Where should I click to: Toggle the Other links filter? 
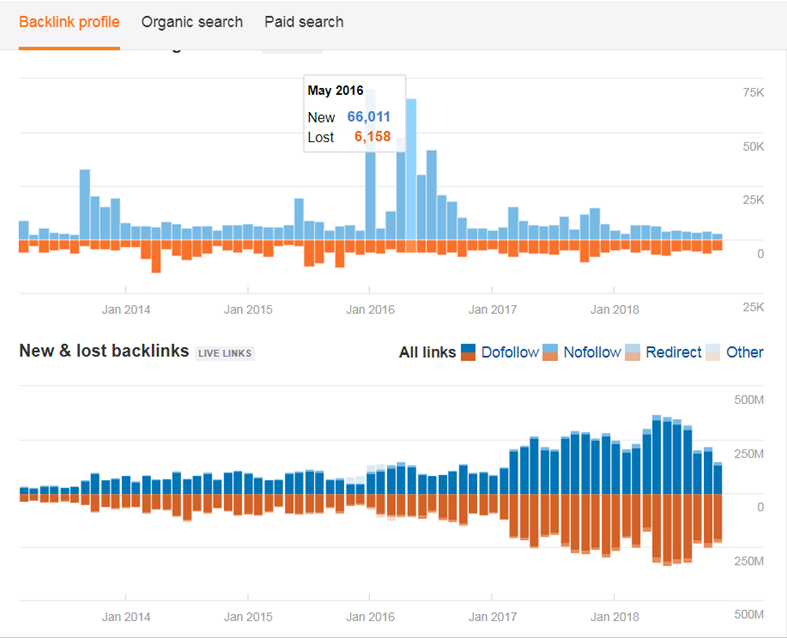click(745, 352)
